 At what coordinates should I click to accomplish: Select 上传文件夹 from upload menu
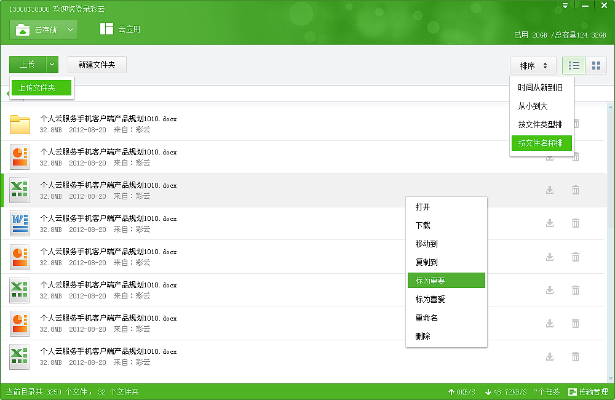tap(41, 88)
